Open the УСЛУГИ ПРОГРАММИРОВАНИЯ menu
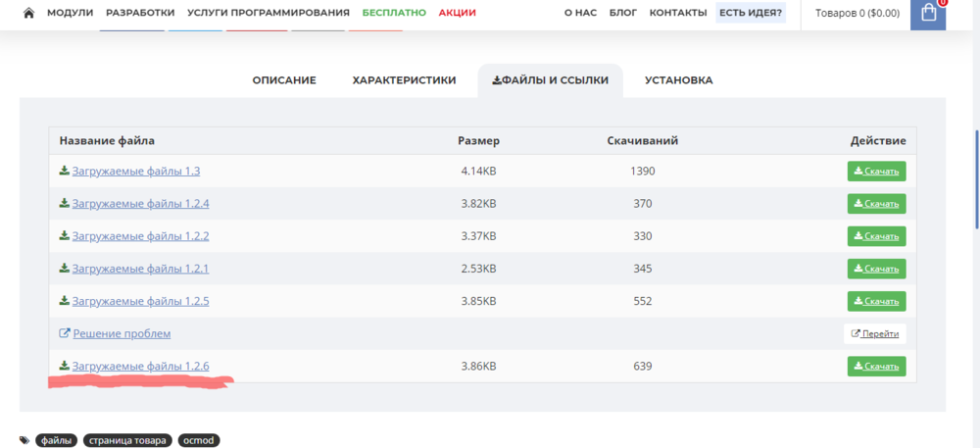This screenshot has height=448, width=980. (269, 13)
